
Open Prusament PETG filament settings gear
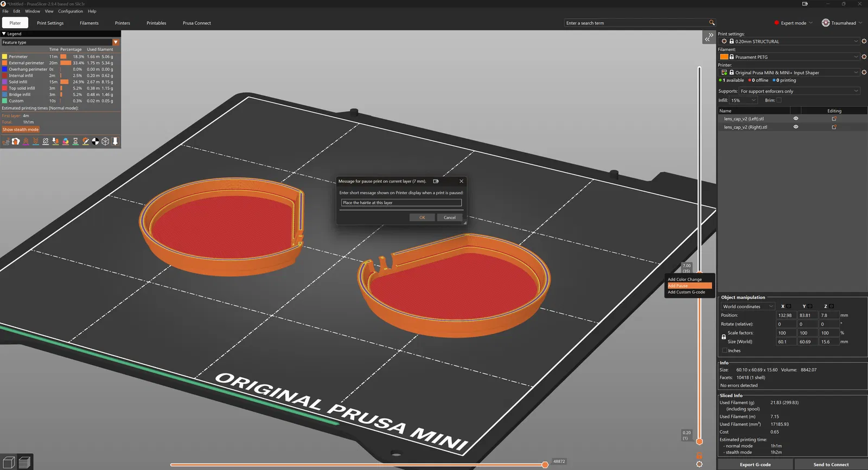(x=864, y=57)
